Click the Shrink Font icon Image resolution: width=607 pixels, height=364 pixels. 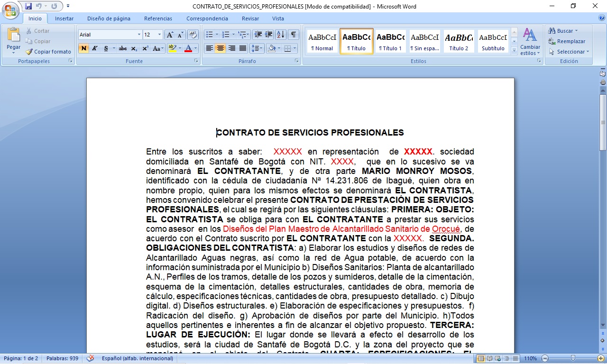pyautogui.click(x=180, y=35)
